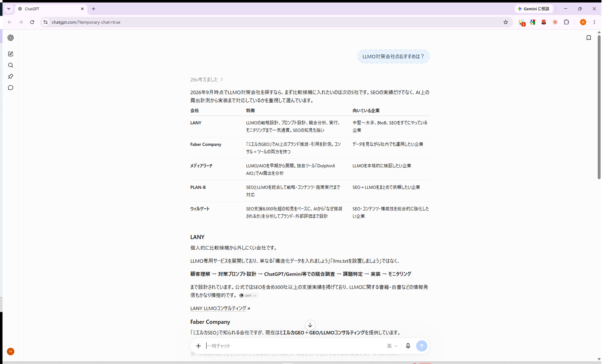Open the ChatGPT logo home icon
Viewport: 604px width, 364px height.
[x=10, y=38]
